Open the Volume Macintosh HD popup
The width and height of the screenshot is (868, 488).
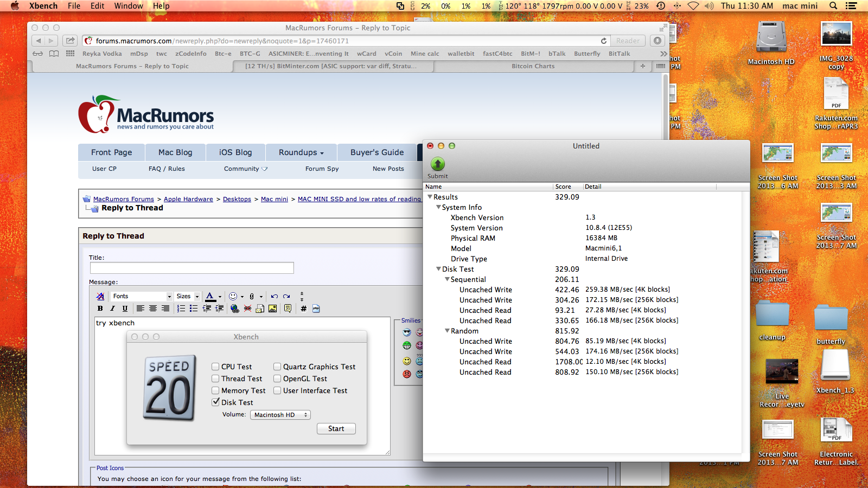280,415
